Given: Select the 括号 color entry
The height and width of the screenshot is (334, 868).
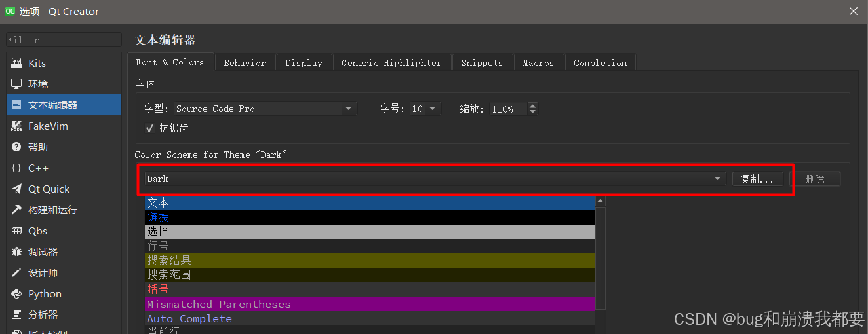Looking at the screenshot, I should pyautogui.click(x=370, y=289).
